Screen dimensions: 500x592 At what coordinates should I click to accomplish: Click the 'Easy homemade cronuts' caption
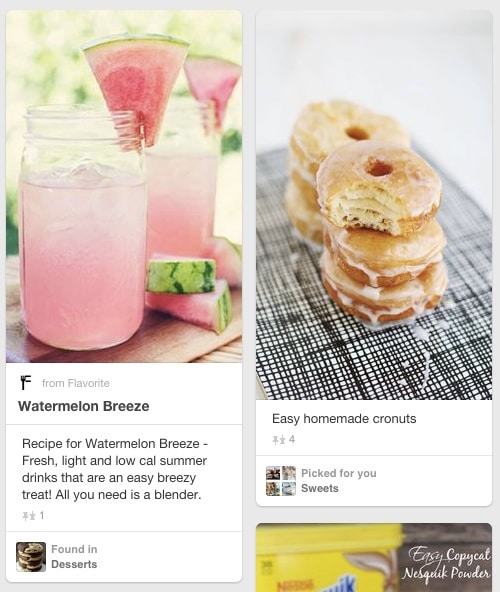[344, 419]
